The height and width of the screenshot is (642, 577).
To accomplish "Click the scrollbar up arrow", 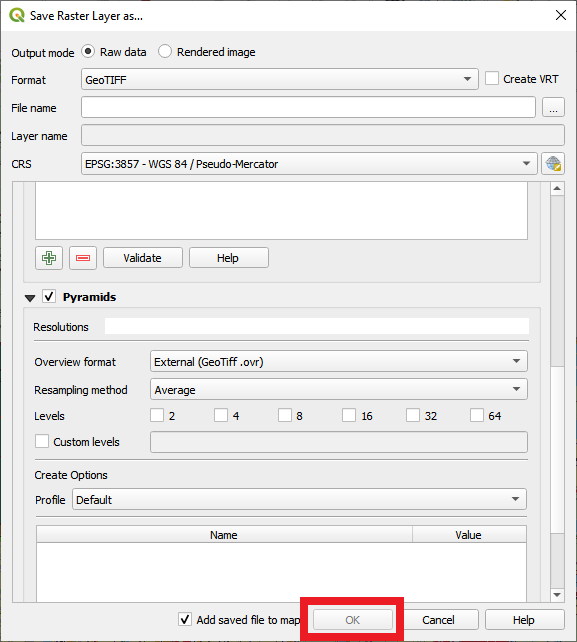I will click(x=557, y=188).
